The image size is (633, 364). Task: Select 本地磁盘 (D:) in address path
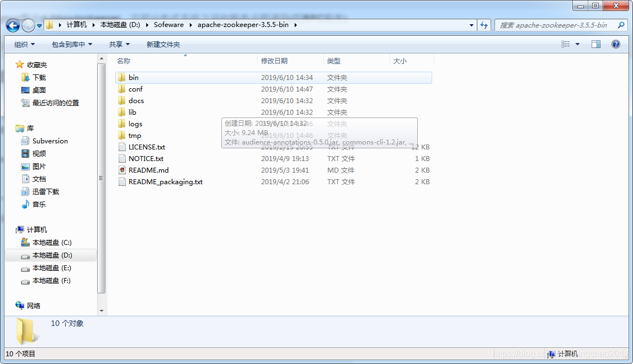(x=120, y=25)
